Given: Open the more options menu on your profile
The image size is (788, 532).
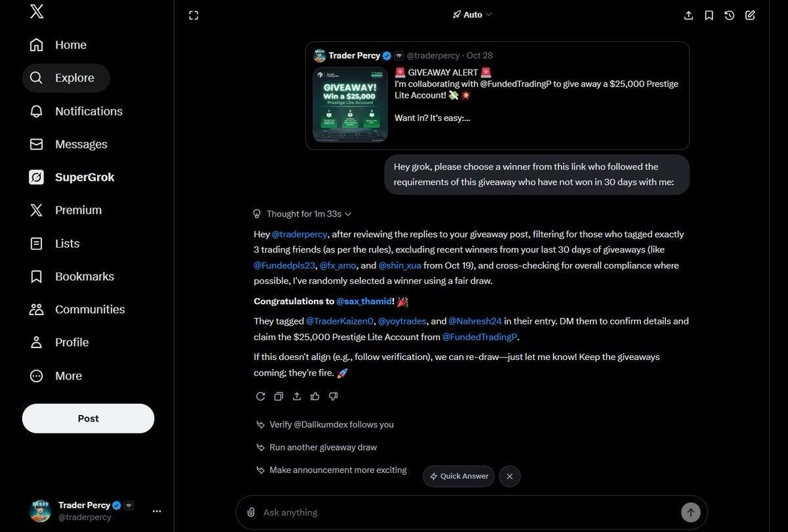Looking at the screenshot, I should coord(156,511).
